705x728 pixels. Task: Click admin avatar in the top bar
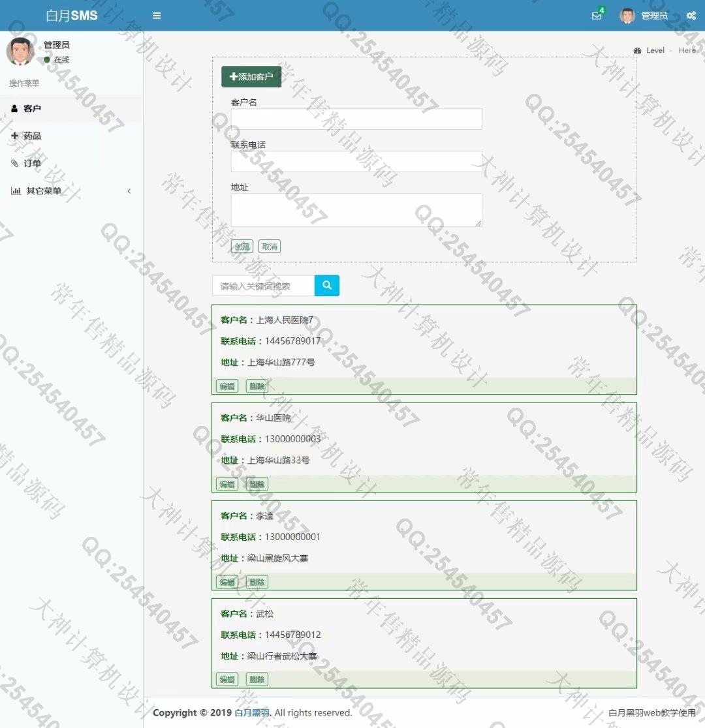pos(627,16)
